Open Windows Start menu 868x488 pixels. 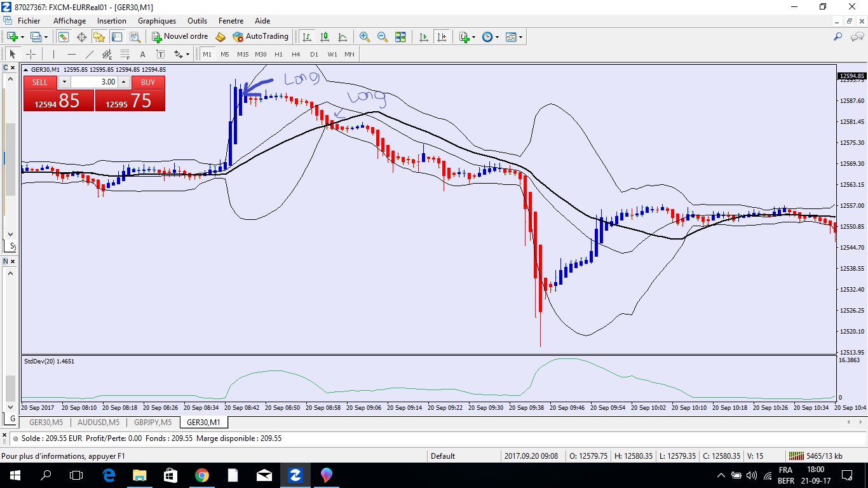[15, 475]
